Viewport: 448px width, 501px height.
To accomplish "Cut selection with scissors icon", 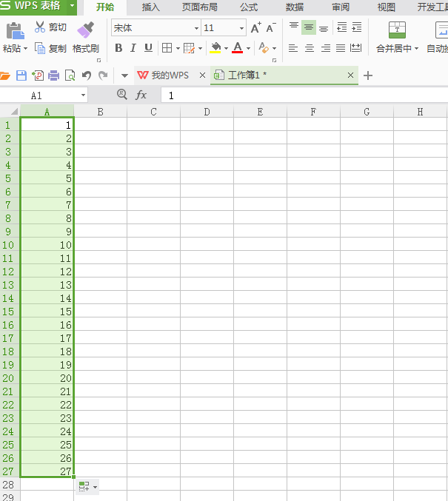I will pos(40,27).
